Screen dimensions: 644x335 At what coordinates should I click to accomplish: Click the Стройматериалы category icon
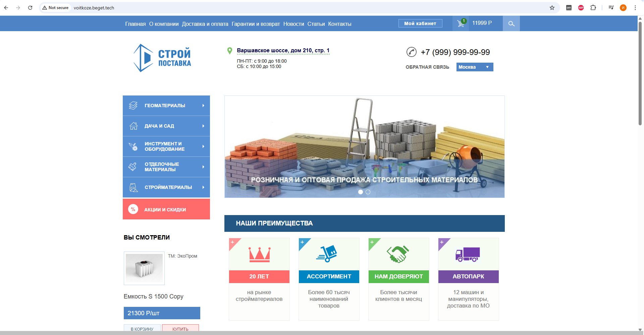coord(133,187)
